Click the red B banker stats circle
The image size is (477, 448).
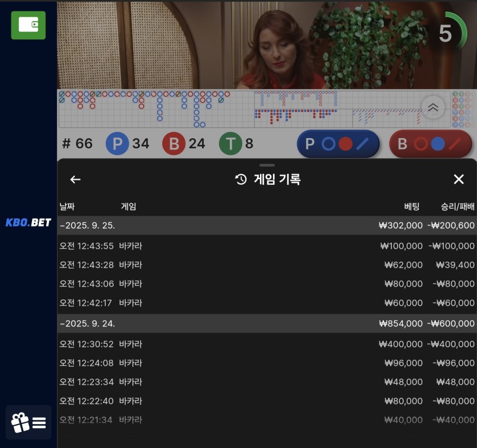(174, 143)
